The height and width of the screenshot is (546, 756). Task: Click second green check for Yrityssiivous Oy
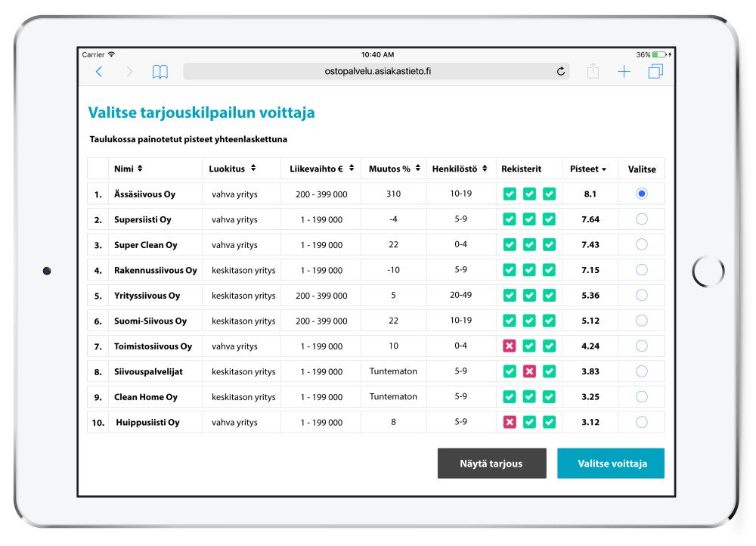coord(529,295)
